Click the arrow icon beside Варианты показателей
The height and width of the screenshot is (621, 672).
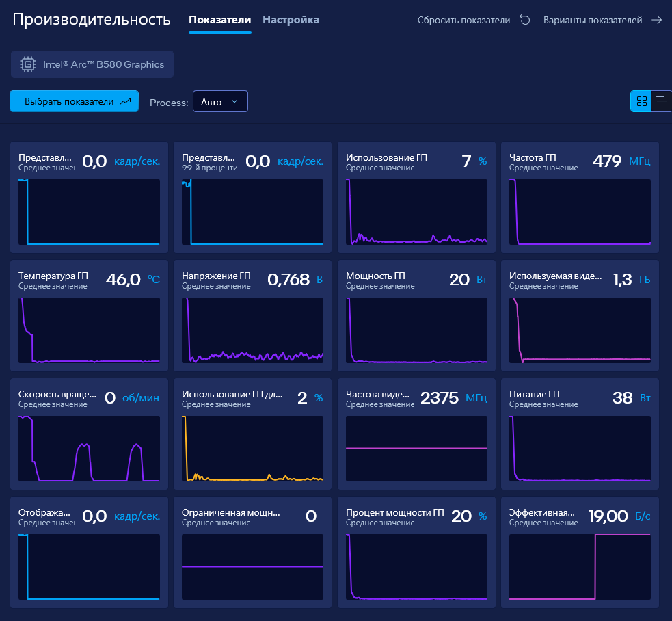click(x=656, y=20)
